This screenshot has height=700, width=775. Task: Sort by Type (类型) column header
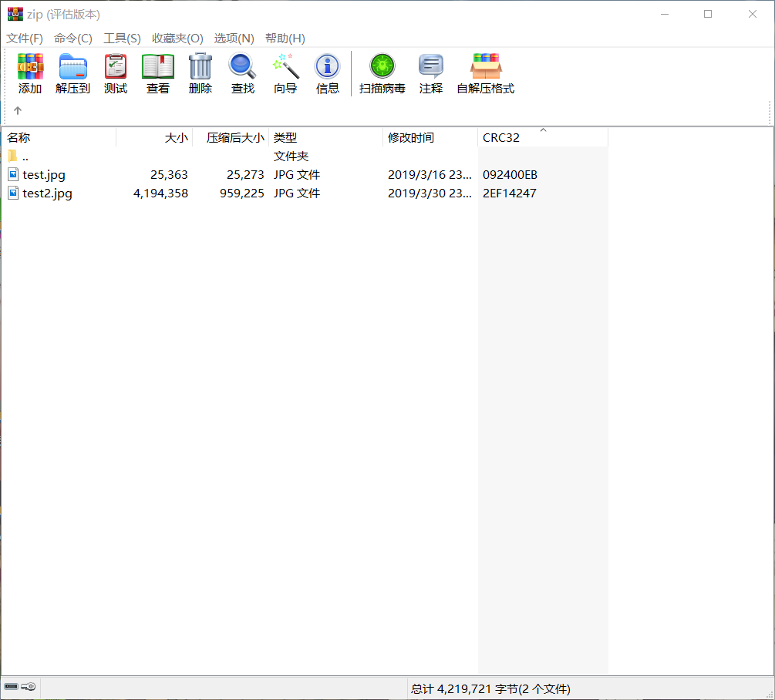point(325,138)
